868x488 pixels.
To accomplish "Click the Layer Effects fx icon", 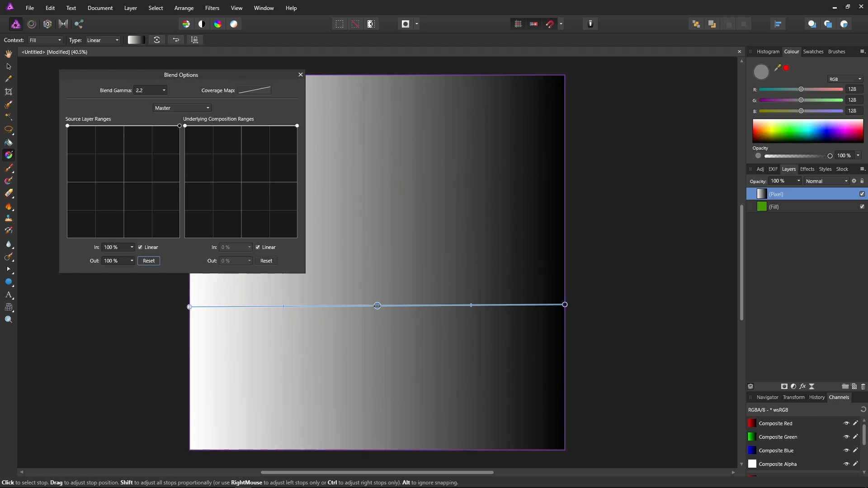I will (802, 386).
